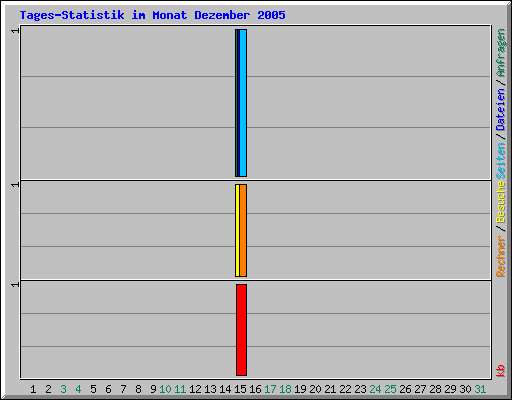
Task: Click day label 12 on the x-axis
Action: pos(195,389)
